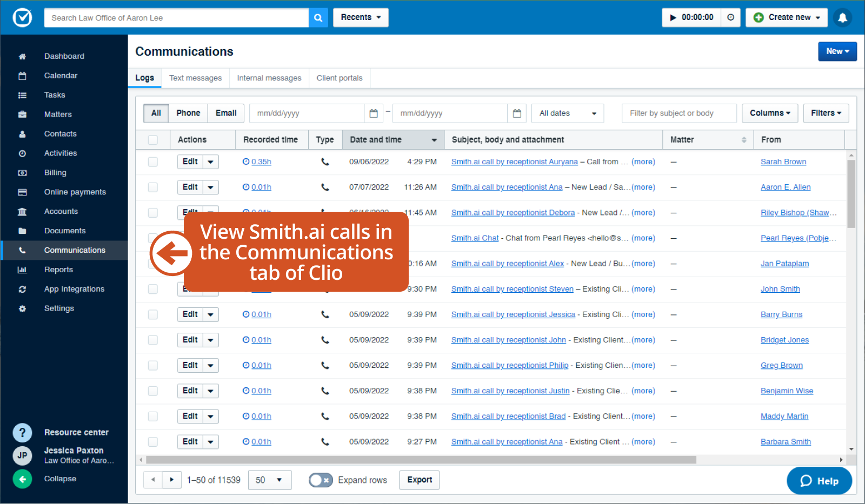Check the select-all checkbox in table header
This screenshot has width=865, height=504.
click(152, 139)
